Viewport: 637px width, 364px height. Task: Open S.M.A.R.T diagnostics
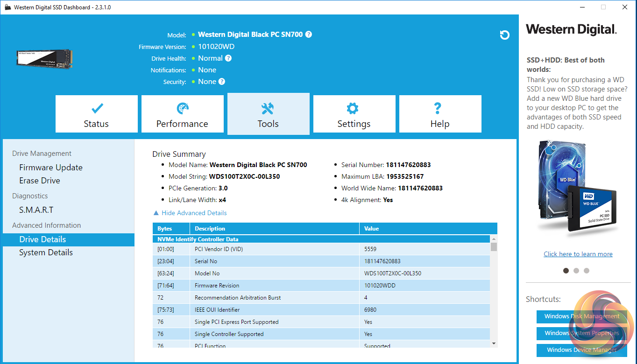pos(36,210)
